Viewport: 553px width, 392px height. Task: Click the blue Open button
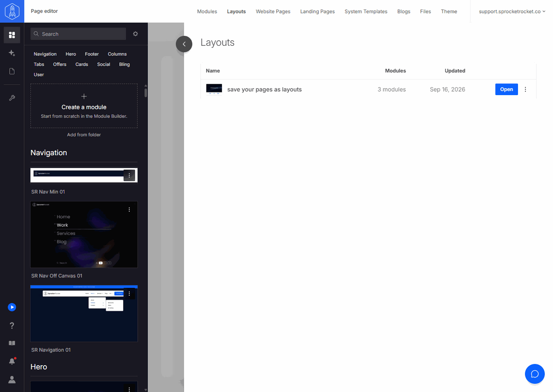[x=506, y=89]
